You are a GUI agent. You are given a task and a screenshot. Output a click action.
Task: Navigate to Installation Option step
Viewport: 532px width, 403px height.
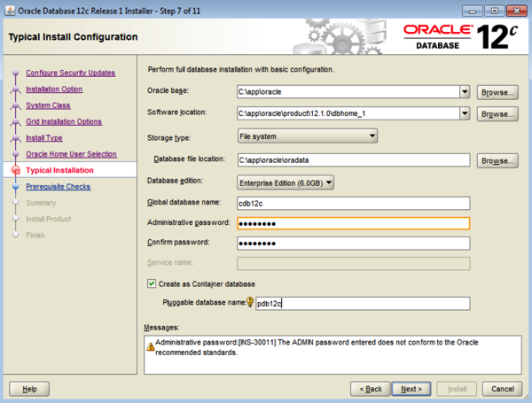click(54, 89)
